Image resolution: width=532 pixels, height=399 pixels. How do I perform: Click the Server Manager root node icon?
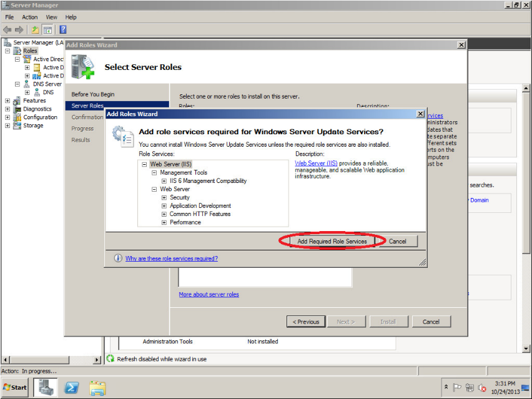(7, 42)
